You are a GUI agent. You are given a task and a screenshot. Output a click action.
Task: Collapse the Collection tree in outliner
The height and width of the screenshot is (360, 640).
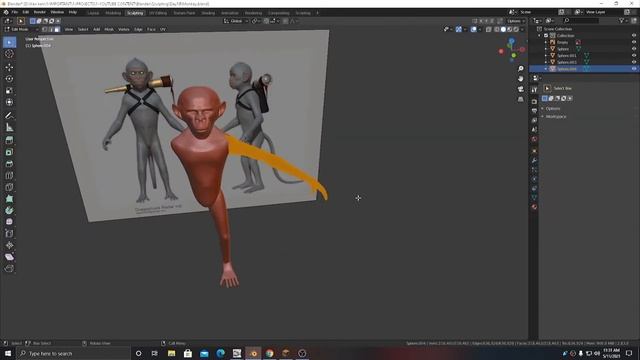point(540,36)
